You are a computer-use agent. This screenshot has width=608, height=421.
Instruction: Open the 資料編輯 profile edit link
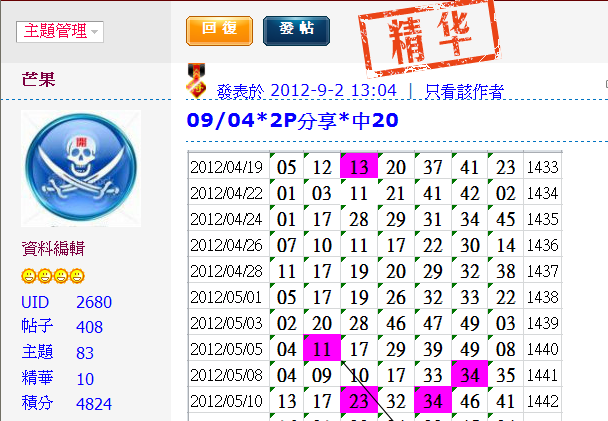pyautogui.click(x=54, y=249)
